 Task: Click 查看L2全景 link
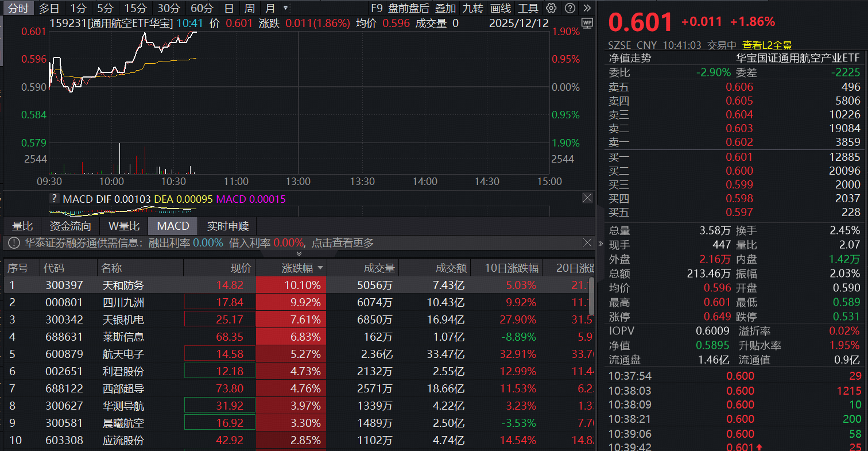tap(767, 45)
